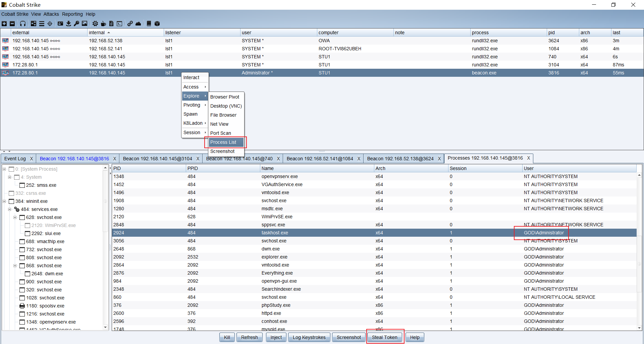Click the chain link host file icon
The image size is (644, 344).
point(130,23)
